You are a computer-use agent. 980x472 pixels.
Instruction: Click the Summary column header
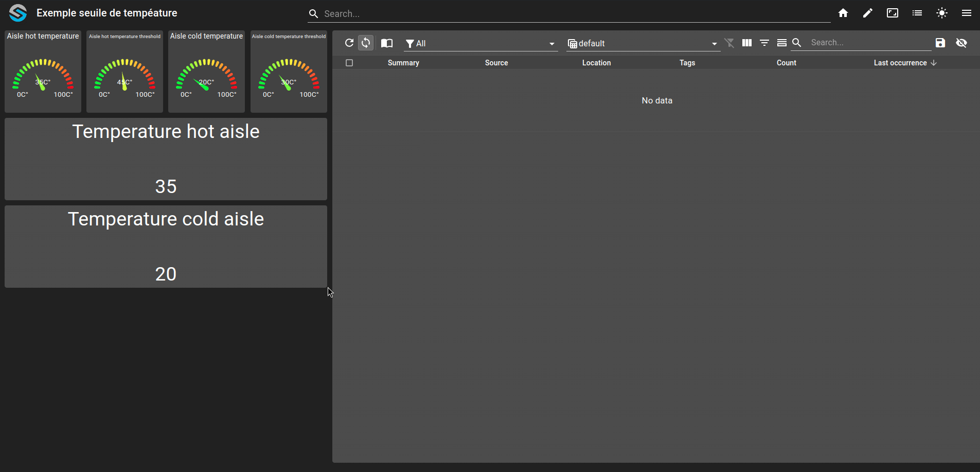pyautogui.click(x=403, y=63)
